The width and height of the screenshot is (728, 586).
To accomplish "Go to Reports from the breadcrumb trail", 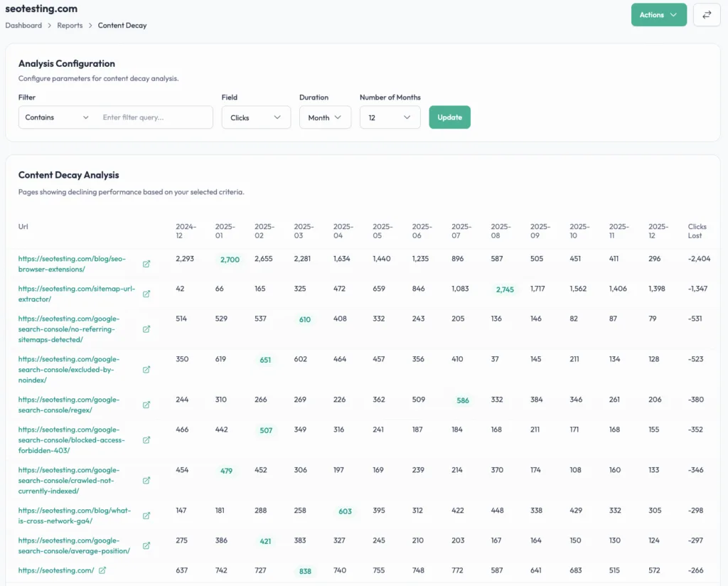I will [70, 25].
